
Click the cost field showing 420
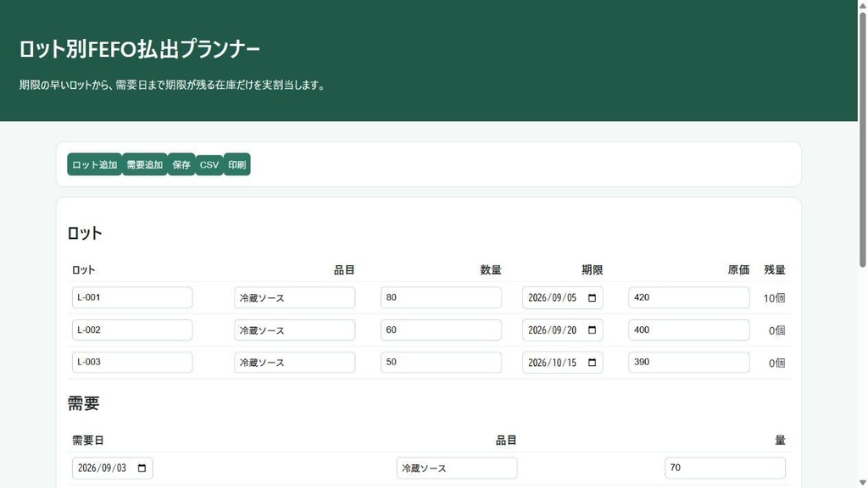pos(689,297)
